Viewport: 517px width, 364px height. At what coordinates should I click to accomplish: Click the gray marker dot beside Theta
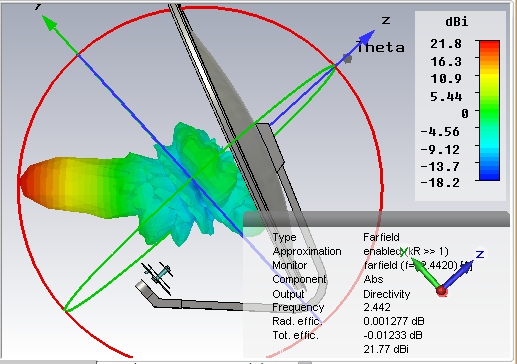click(348, 59)
